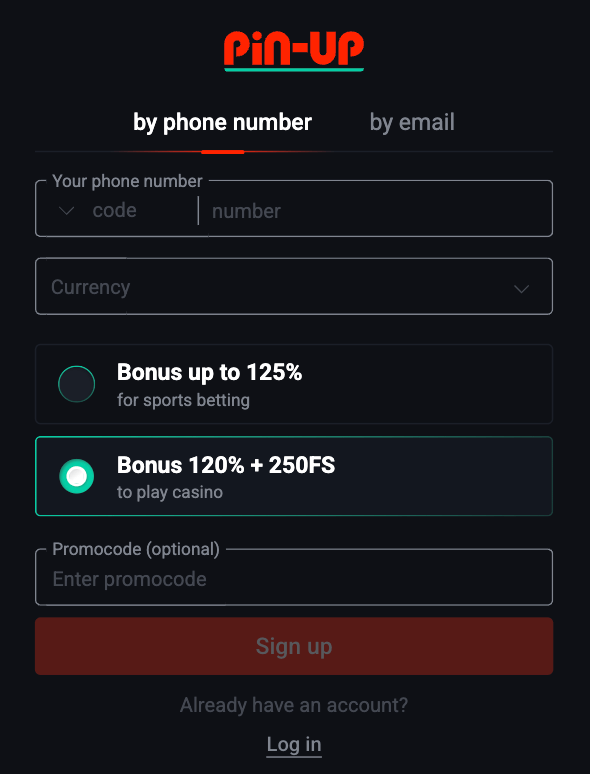
Task: Click the Bonus up to 125% heading
Action: (209, 372)
